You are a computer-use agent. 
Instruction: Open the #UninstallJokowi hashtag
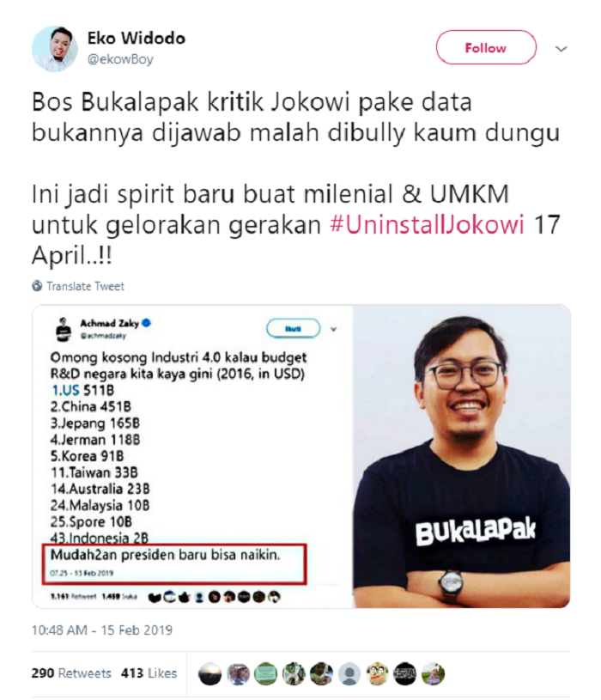click(427, 224)
